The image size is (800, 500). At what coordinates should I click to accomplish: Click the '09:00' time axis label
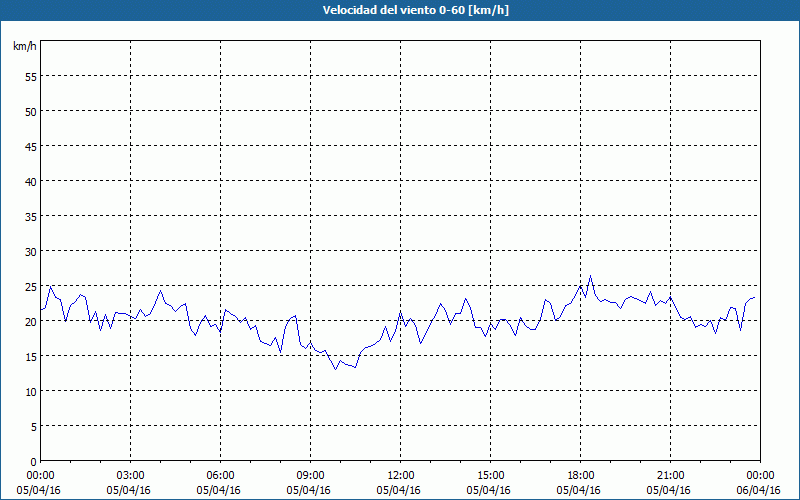click(x=310, y=476)
